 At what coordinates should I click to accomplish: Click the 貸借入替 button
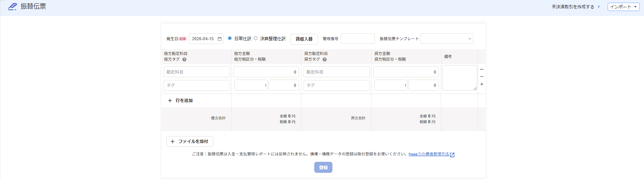click(304, 39)
